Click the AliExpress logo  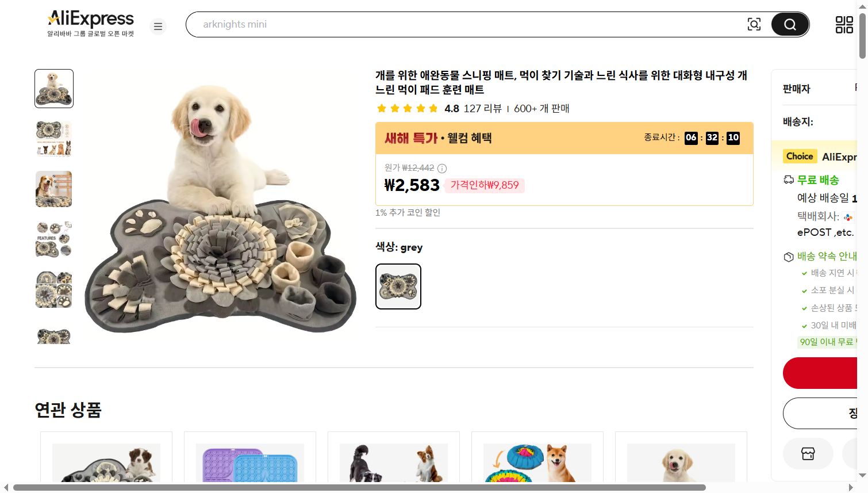click(x=90, y=18)
